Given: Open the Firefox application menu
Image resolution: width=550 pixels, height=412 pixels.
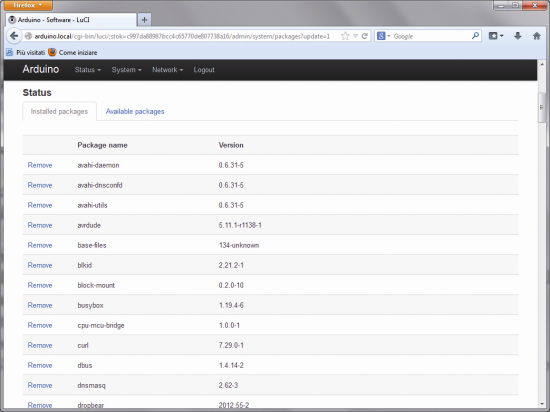Looking at the screenshot, I should [28, 5].
